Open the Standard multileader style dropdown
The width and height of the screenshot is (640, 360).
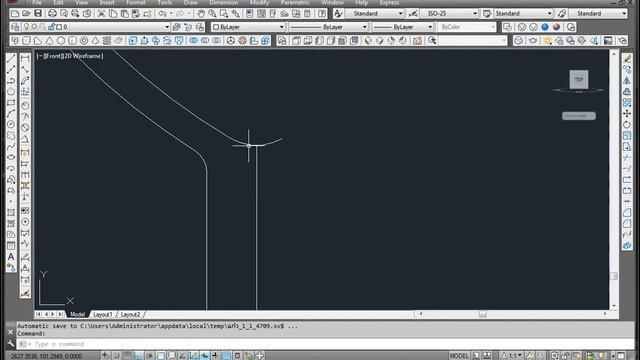598,13
